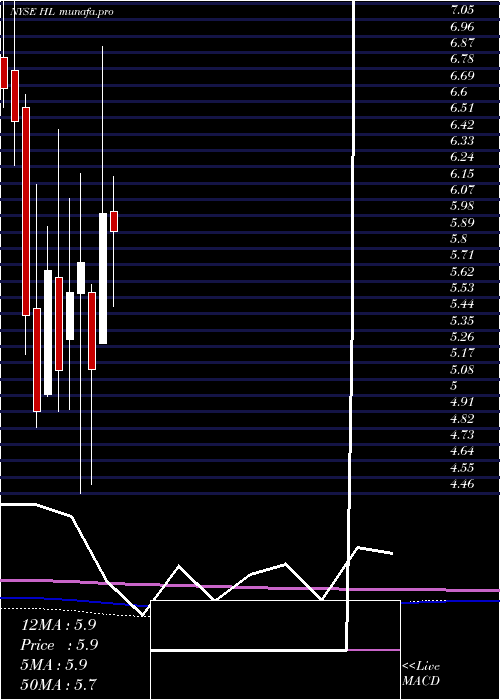Click the 5.26 price axis label
Image resolution: width=500 pixels, height=700 pixels.
tap(462, 337)
